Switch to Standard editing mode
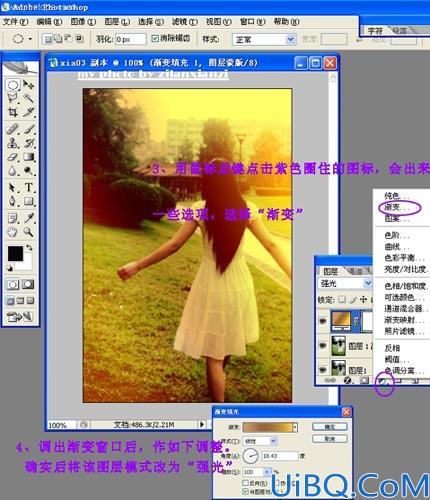Screen dimensions: 430x500 13,284
